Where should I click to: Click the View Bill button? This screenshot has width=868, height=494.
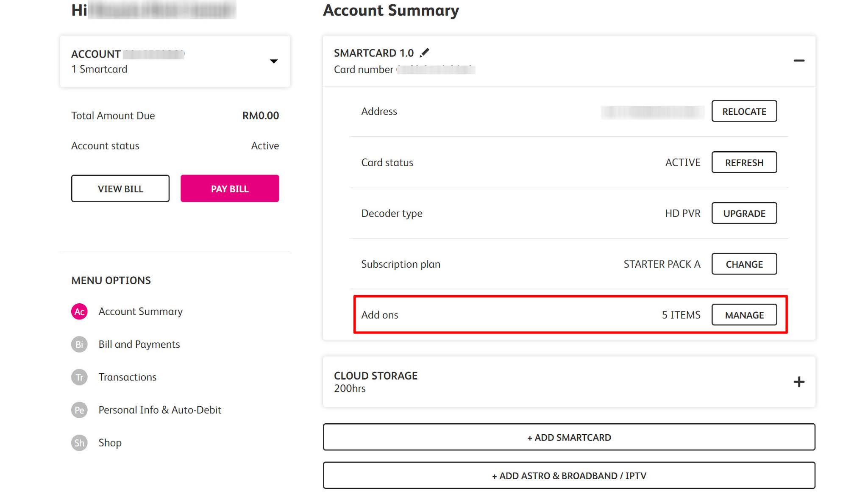pyautogui.click(x=120, y=189)
